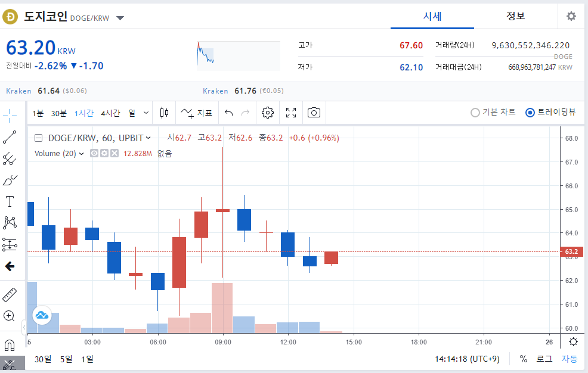Viewport: 588px width, 373px height.
Task: Select the brush drawing tool
Action: tap(10, 180)
